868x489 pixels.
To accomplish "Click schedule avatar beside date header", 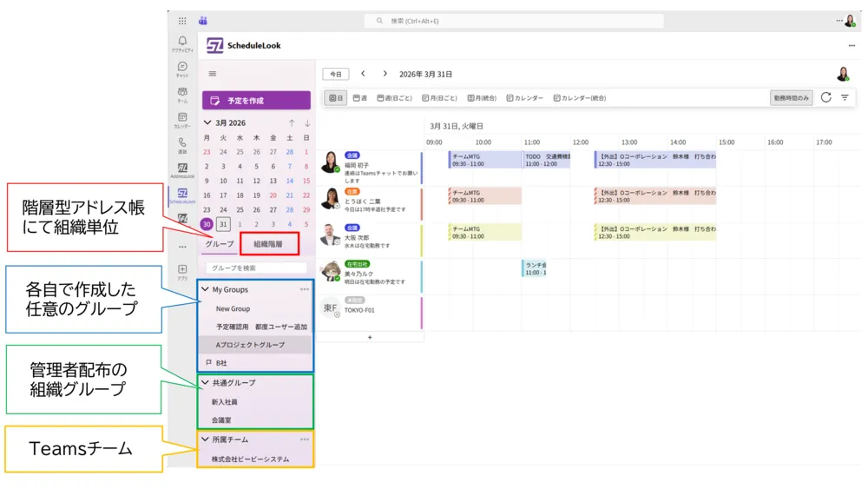I will tap(843, 74).
